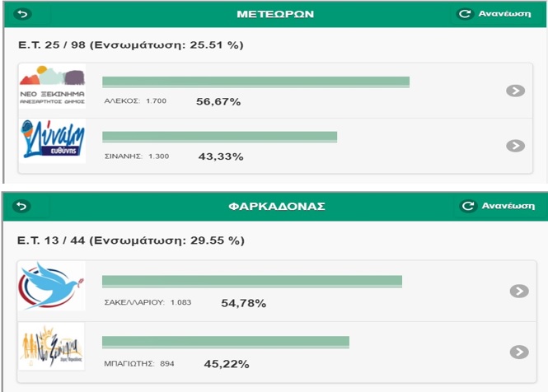
Task: Click ΣΑΚΕΛΛΑΡΙΟΥ 54,78% progress bar
Action: 252,282
